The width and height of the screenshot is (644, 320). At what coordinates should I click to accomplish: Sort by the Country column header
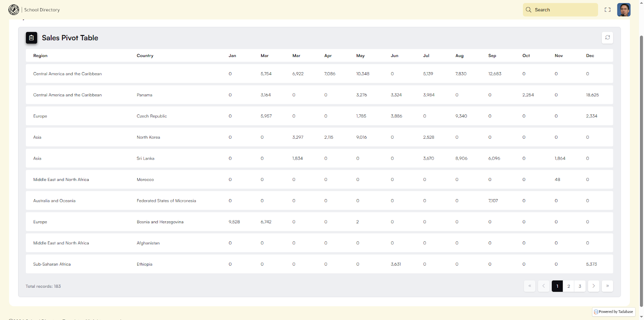145,56
